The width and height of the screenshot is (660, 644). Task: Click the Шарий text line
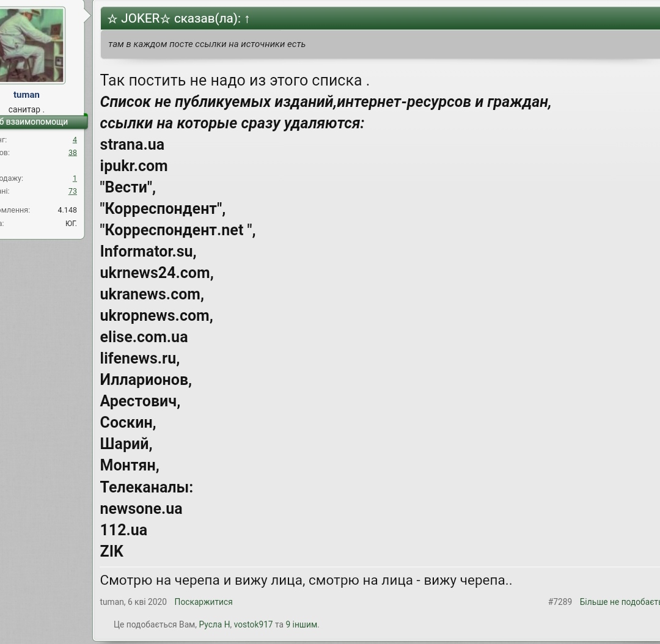click(127, 444)
